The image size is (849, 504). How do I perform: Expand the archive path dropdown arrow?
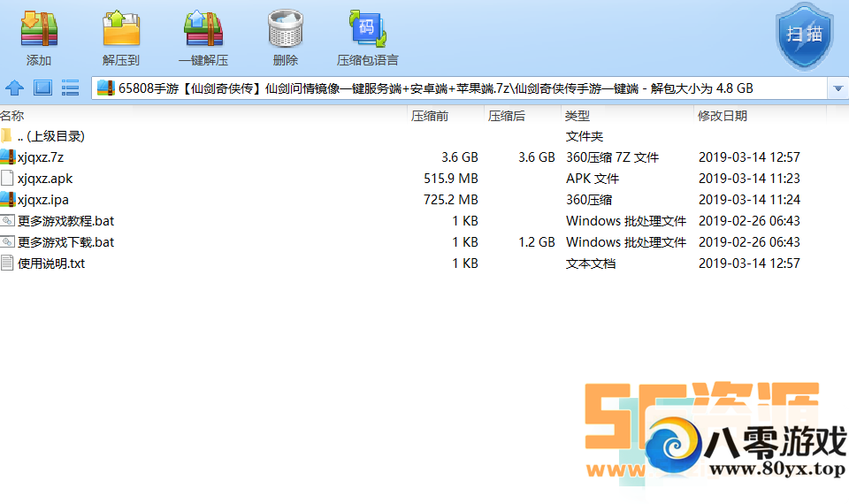tap(838, 88)
